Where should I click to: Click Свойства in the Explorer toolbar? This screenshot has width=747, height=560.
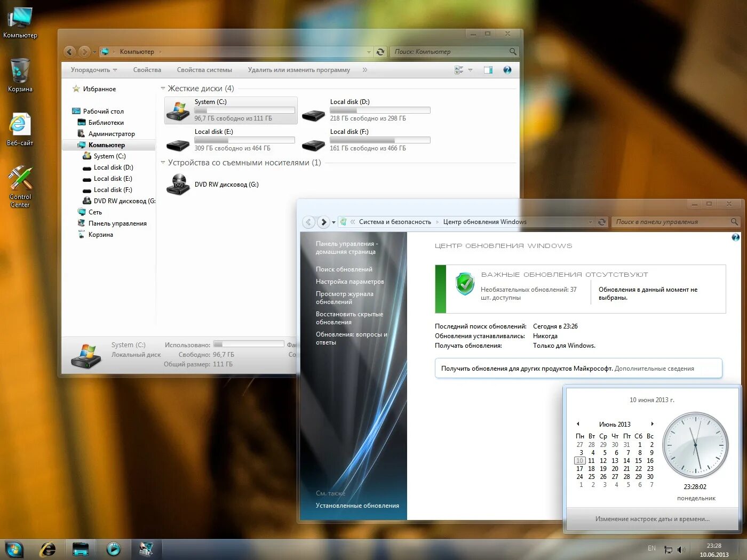pos(147,70)
